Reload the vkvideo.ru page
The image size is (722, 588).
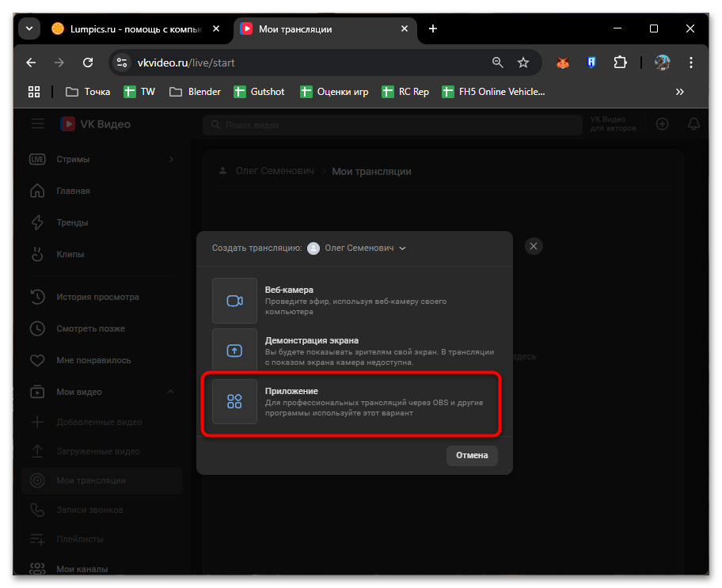coord(89,63)
